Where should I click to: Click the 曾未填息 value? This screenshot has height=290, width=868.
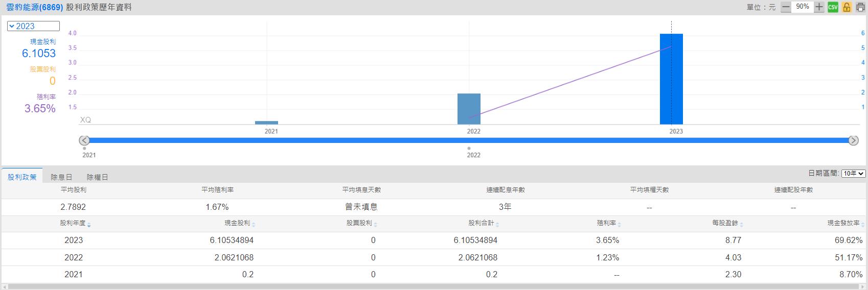361,207
